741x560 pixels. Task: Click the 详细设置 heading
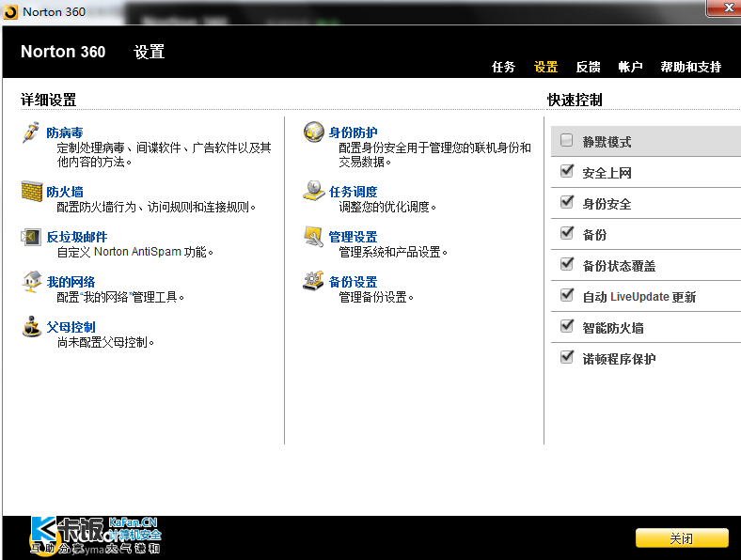click(49, 101)
